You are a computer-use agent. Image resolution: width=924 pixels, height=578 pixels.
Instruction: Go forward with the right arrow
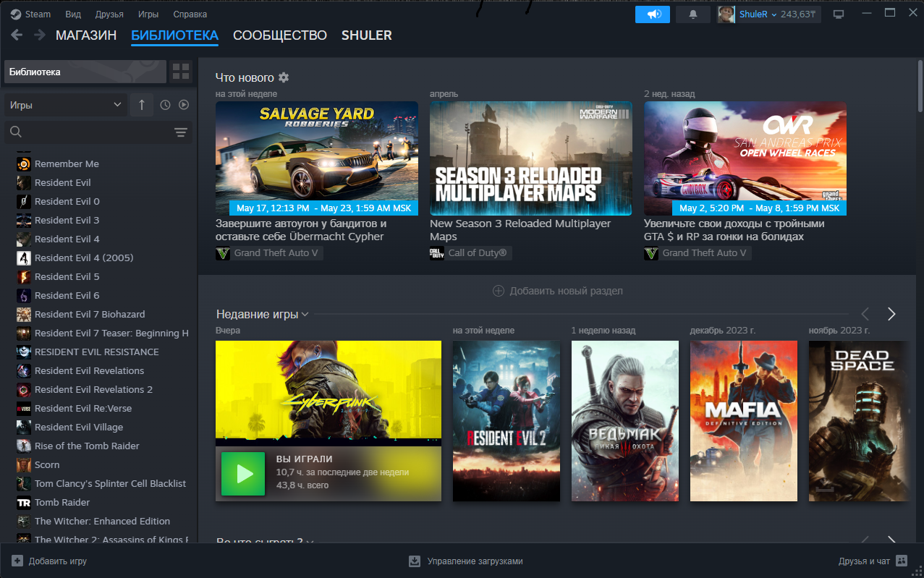pos(39,35)
